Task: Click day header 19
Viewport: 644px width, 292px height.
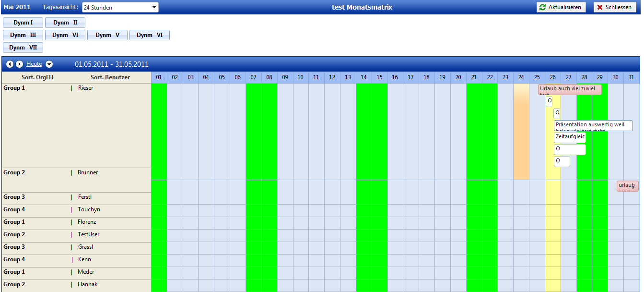Action: [443, 77]
